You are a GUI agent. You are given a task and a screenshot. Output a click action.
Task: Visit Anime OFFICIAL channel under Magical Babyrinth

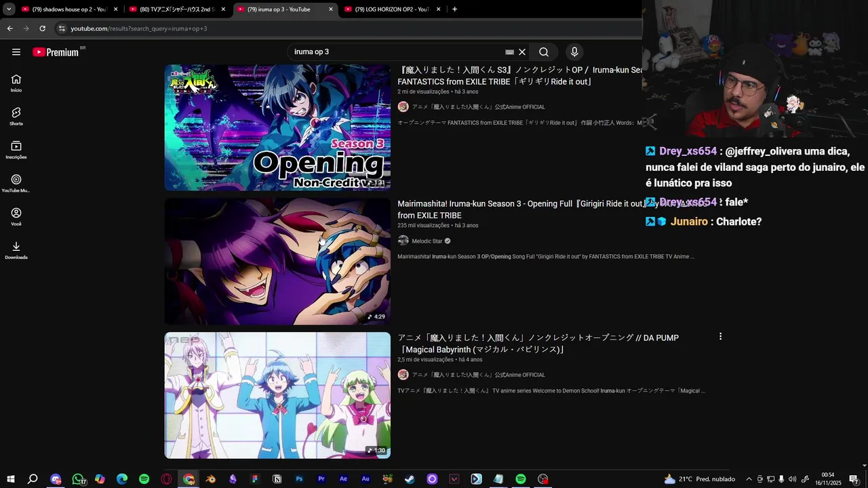pyautogui.click(x=478, y=375)
